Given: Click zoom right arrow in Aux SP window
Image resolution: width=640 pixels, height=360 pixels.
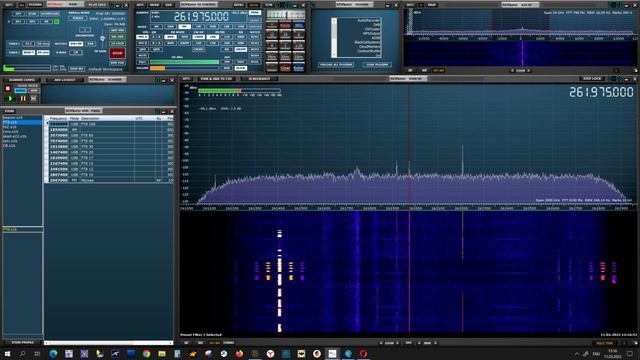Looking at the screenshot, I should [x=529, y=70].
